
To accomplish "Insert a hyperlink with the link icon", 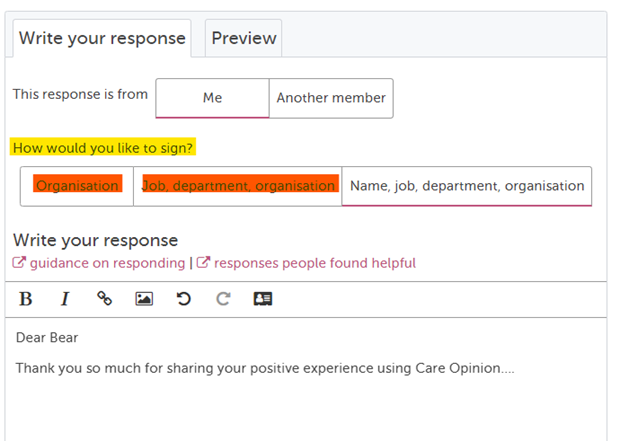I will click(104, 298).
